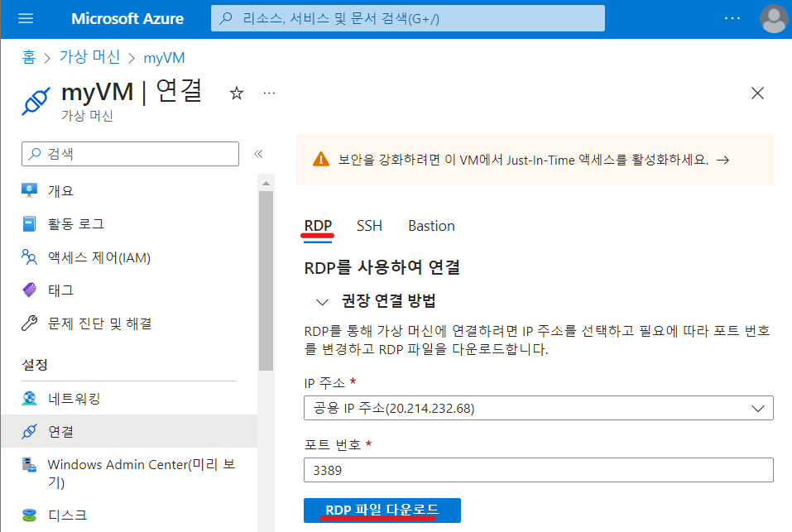Click the 문제 진단 및 해결 wrench icon
The width and height of the screenshot is (792, 532).
pyautogui.click(x=29, y=323)
